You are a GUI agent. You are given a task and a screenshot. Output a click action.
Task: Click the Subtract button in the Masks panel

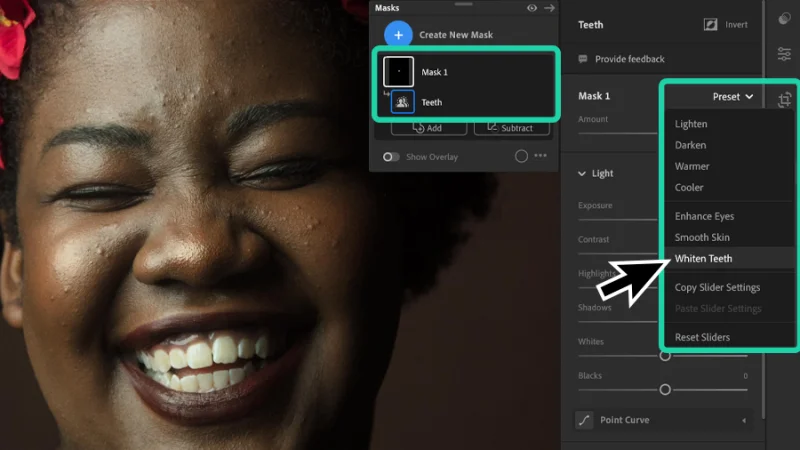click(x=512, y=128)
